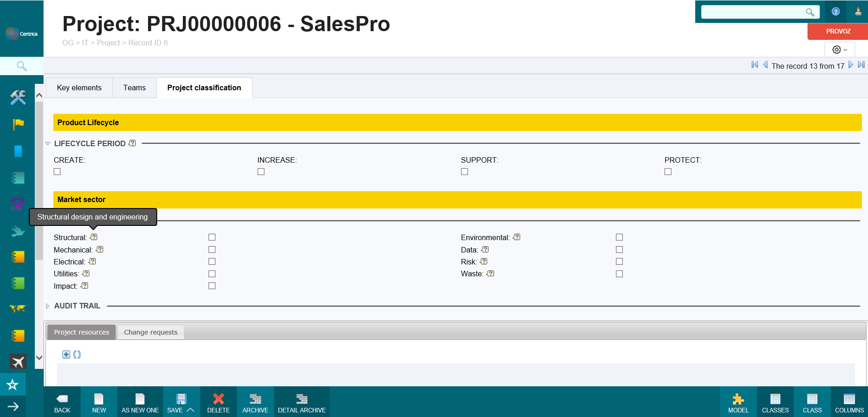Image resolution: width=868 pixels, height=417 pixels.
Task: Click the sidebar search magnifier icon
Action: coord(22,66)
